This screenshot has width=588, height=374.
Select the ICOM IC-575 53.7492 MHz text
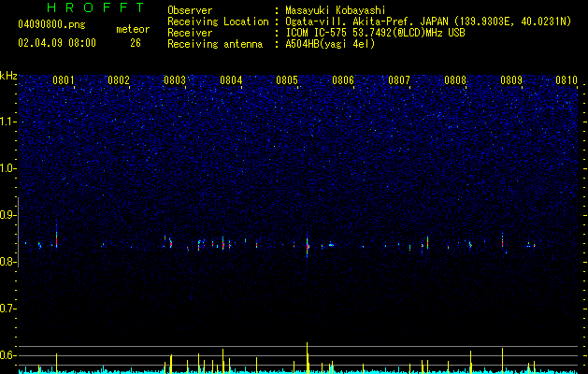tap(375, 33)
